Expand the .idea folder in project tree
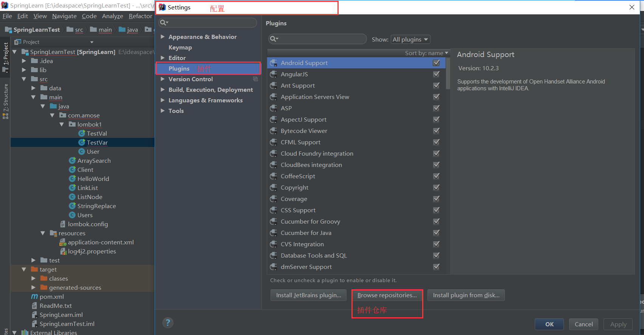644x335 pixels. click(x=24, y=61)
